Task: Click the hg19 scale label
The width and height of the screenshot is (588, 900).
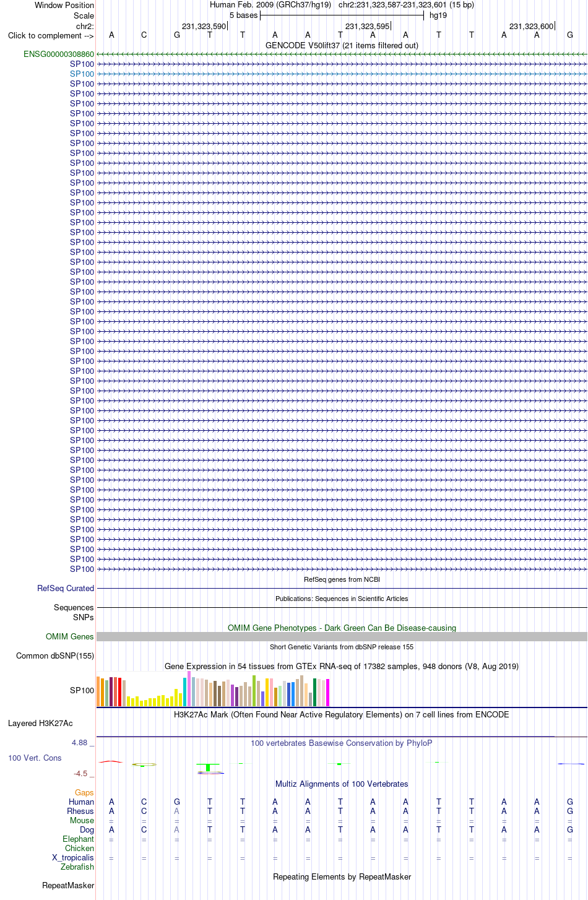Action: click(438, 15)
